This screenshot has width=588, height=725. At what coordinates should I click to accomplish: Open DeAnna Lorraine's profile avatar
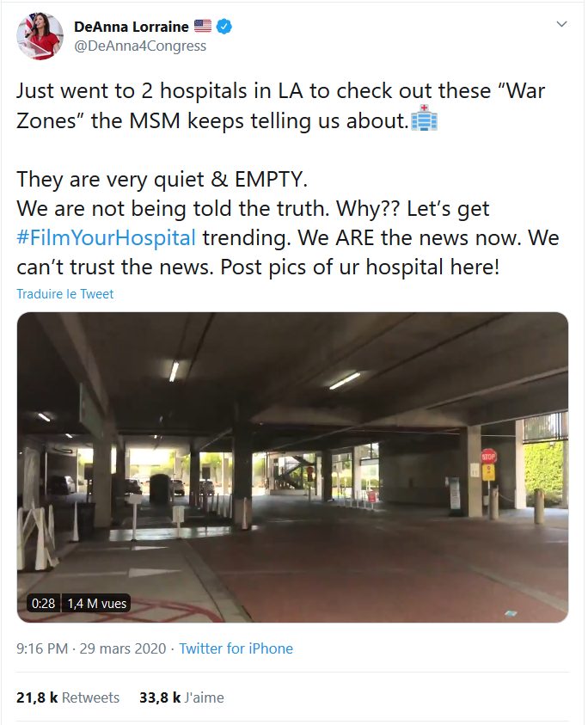coord(40,36)
